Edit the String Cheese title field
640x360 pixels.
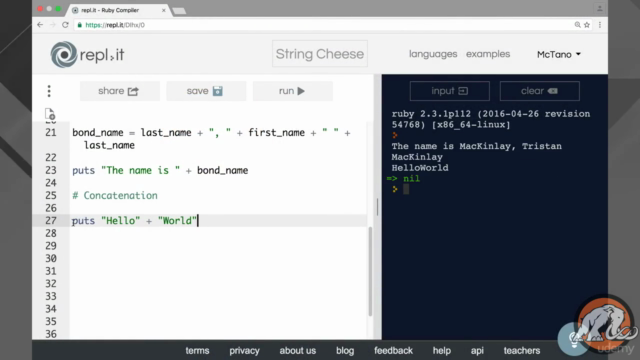point(320,54)
